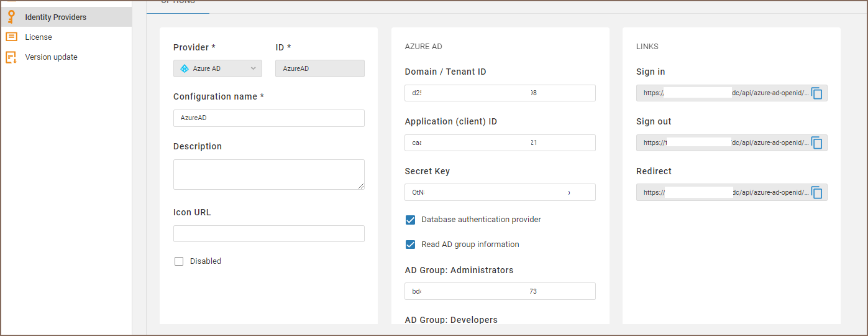868x336 pixels.
Task: Click the Domain / Tenant ID field
Action: coord(500,93)
